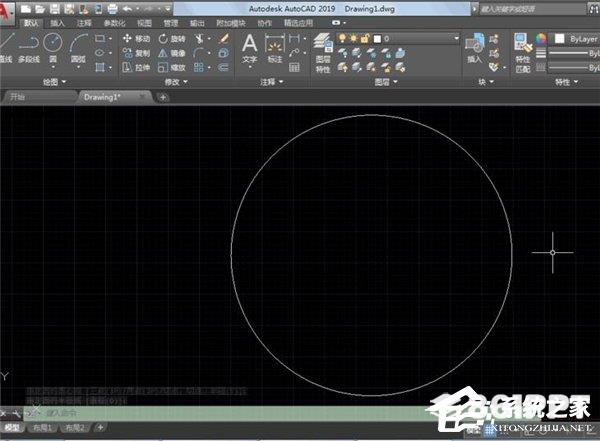Image resolution: width=600 pixels, height=441 pixels.
Task: Activate the Stretch (拉伸) tool
Action: pos(136,67)
